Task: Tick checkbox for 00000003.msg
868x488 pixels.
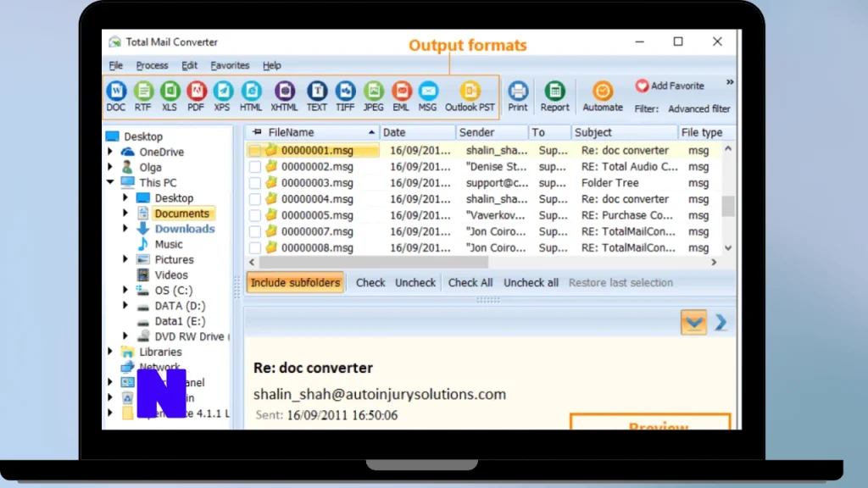Action: point(254,183)
